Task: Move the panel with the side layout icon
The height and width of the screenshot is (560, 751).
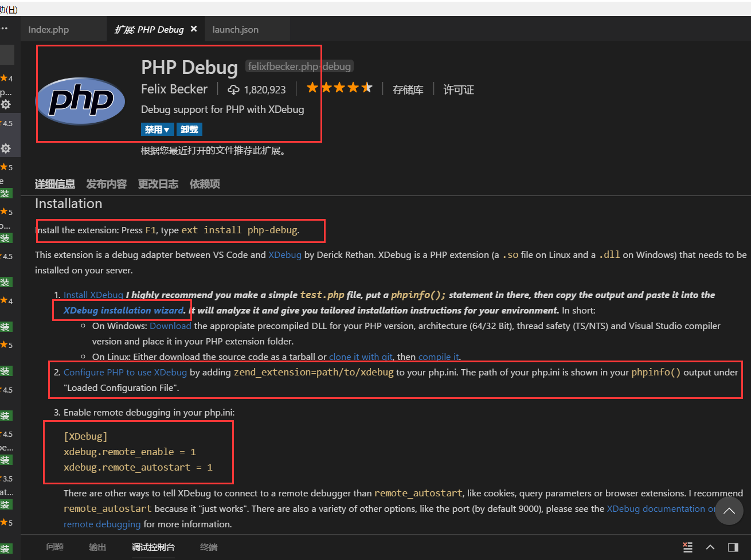Action: (x=733, y=547)
